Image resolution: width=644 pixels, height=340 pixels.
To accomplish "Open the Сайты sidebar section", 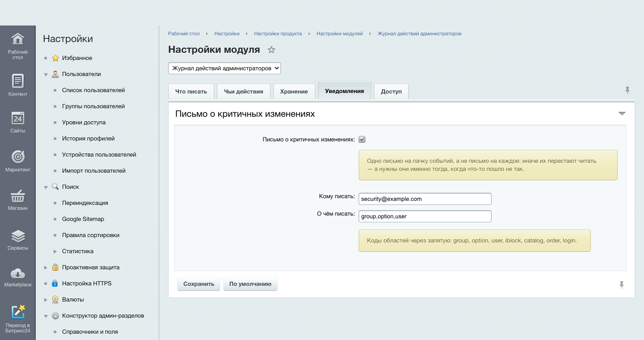I will 17,122.
